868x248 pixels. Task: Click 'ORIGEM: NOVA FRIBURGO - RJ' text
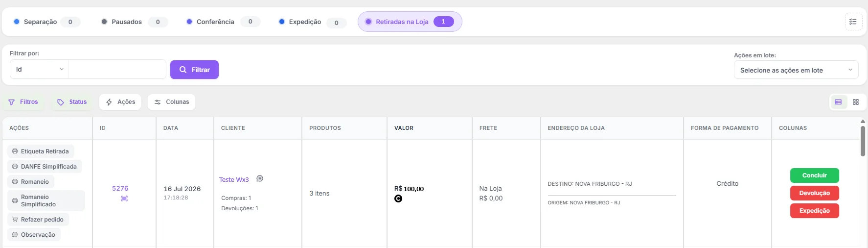[584, 202]
